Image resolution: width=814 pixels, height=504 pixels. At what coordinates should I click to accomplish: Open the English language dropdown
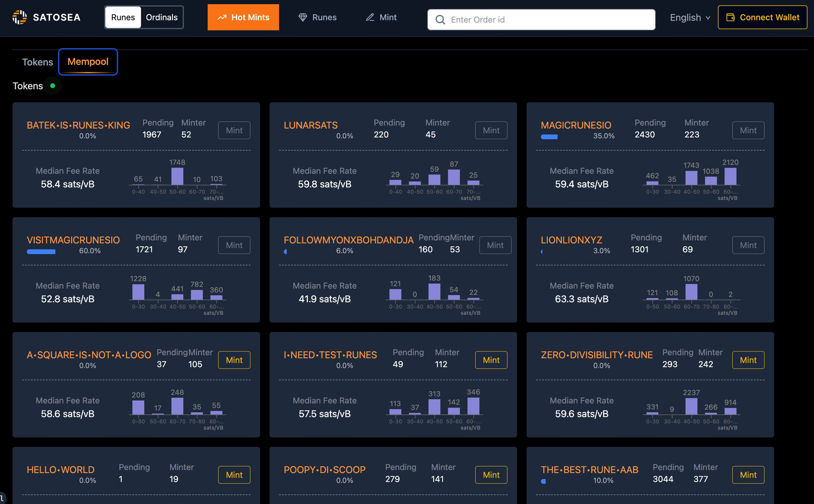click(685, 17)
